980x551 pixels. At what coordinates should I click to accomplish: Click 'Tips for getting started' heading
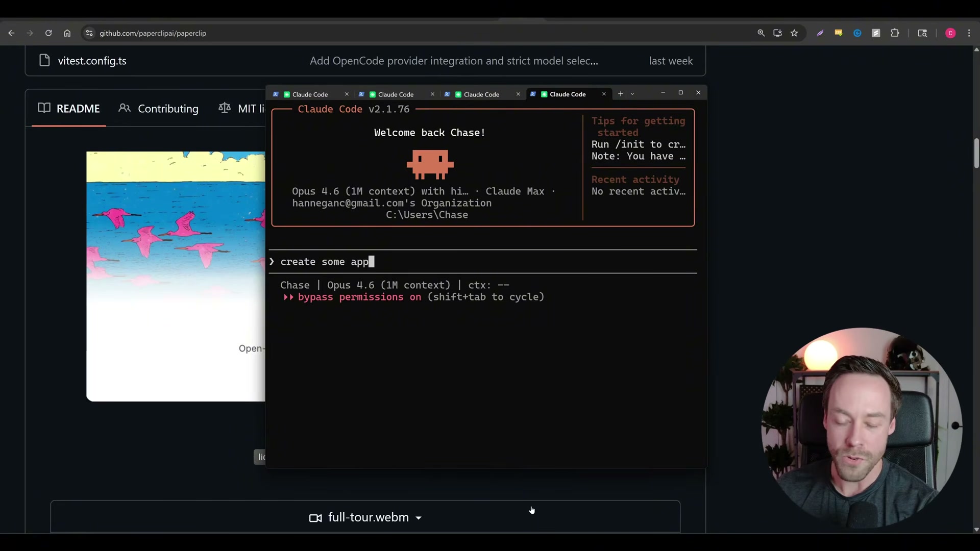click(638, 127)
